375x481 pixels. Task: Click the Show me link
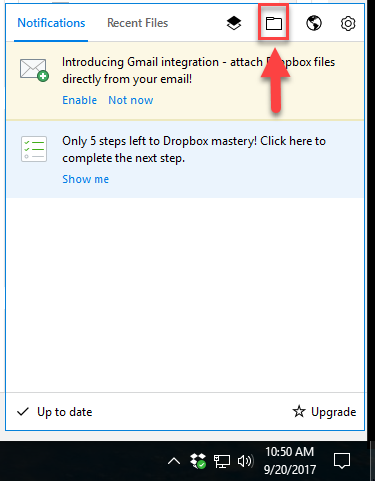click(x=86, y=179)
